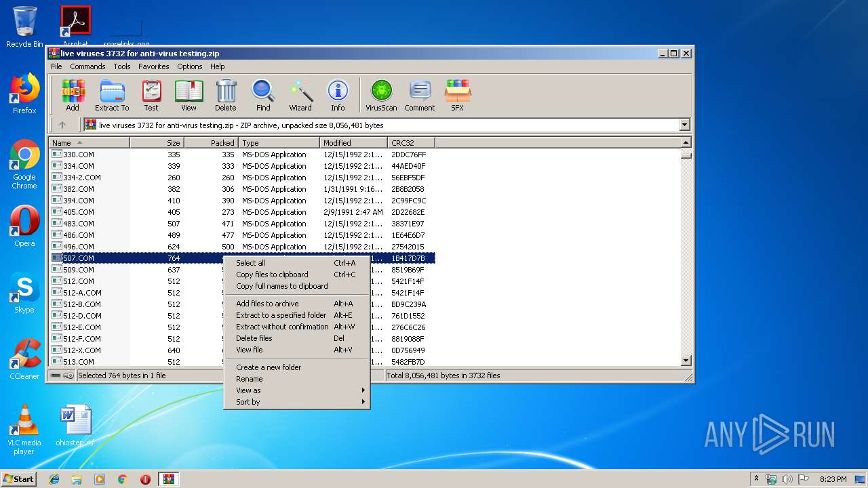Click file list scrollbar down arrow

(686, 361)
